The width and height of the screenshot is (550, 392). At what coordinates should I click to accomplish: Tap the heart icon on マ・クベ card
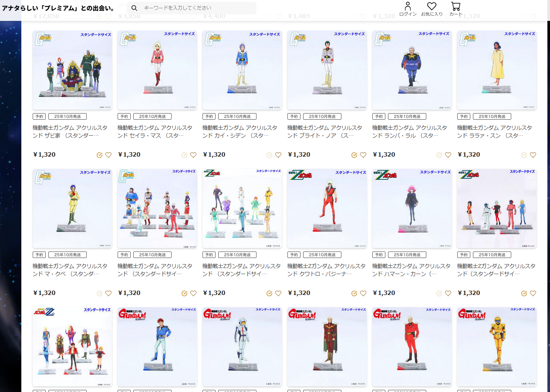[x=108, y=293]
